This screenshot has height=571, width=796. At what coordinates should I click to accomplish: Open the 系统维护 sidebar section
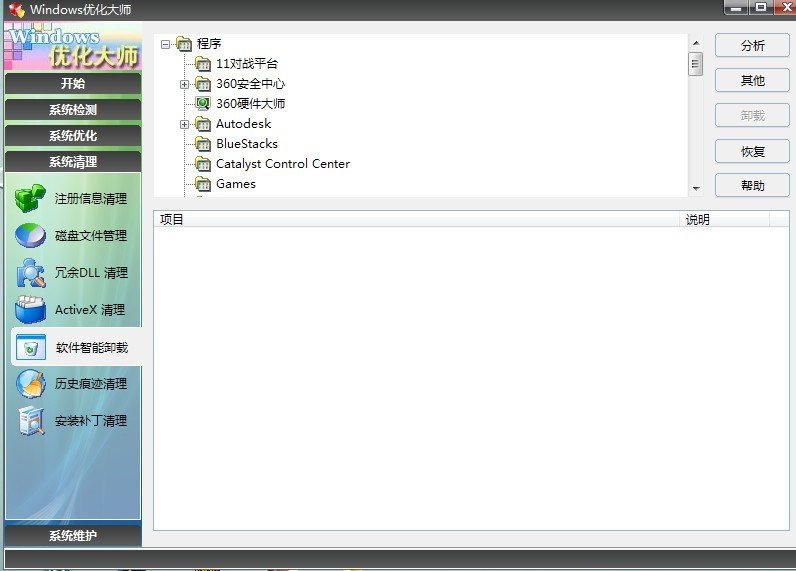tap(73, 535)
